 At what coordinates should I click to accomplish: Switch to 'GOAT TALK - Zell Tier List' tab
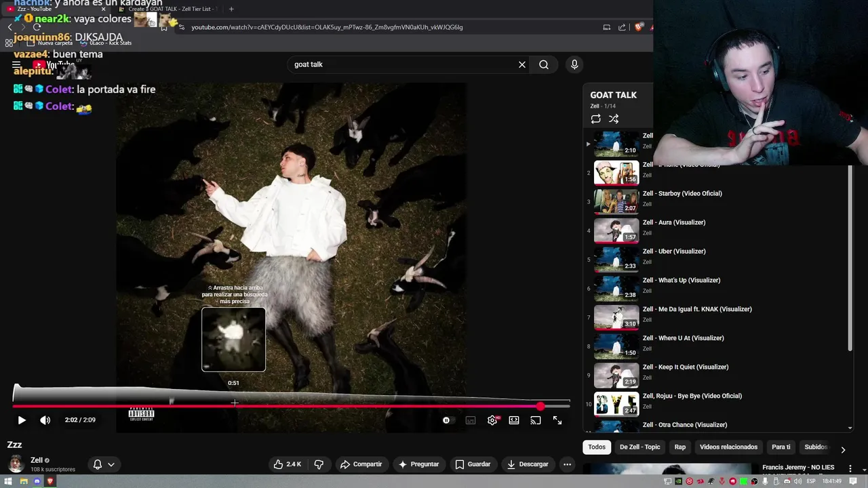point(166,9)
